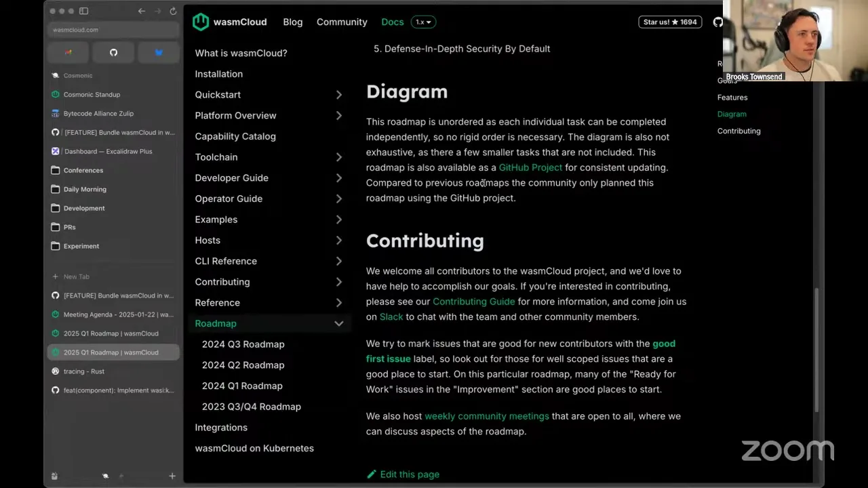
Task: Click the plus icon at sidebar bottom
Action: (172, 476)
